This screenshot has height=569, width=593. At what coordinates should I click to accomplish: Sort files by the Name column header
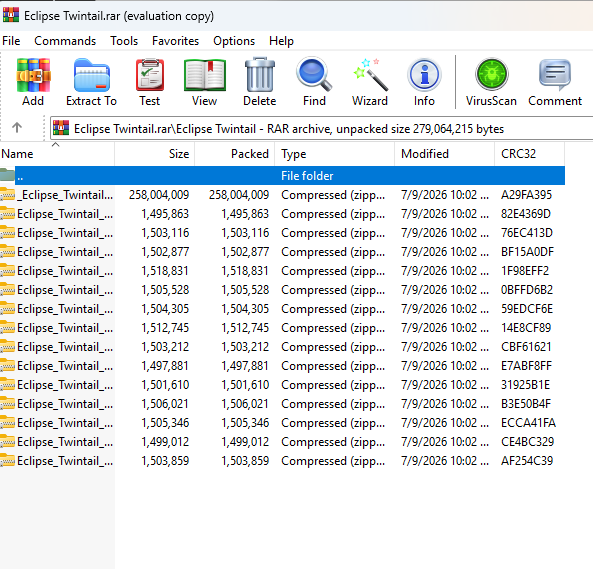coord(57,154)
